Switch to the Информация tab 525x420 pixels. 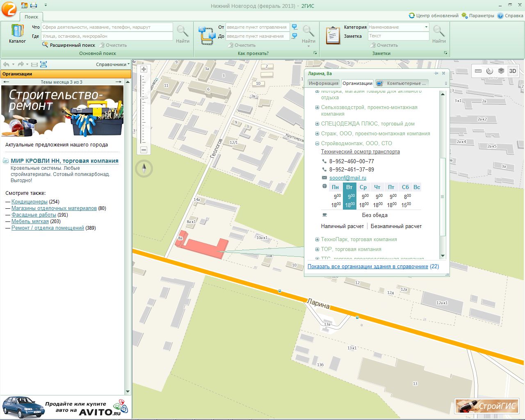323,83
